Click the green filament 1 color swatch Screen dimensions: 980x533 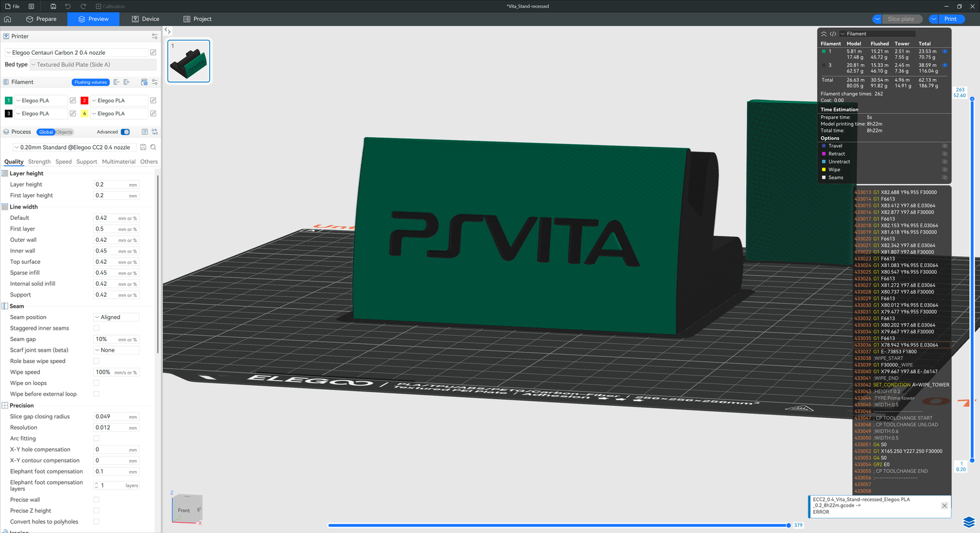pos(8,100)
